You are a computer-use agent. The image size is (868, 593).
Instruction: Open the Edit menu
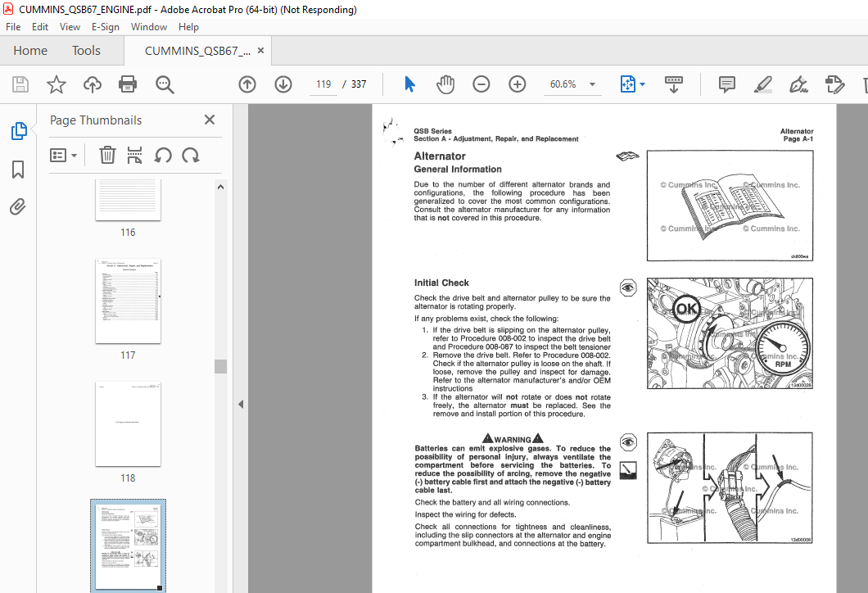click(x=40, y=26)
